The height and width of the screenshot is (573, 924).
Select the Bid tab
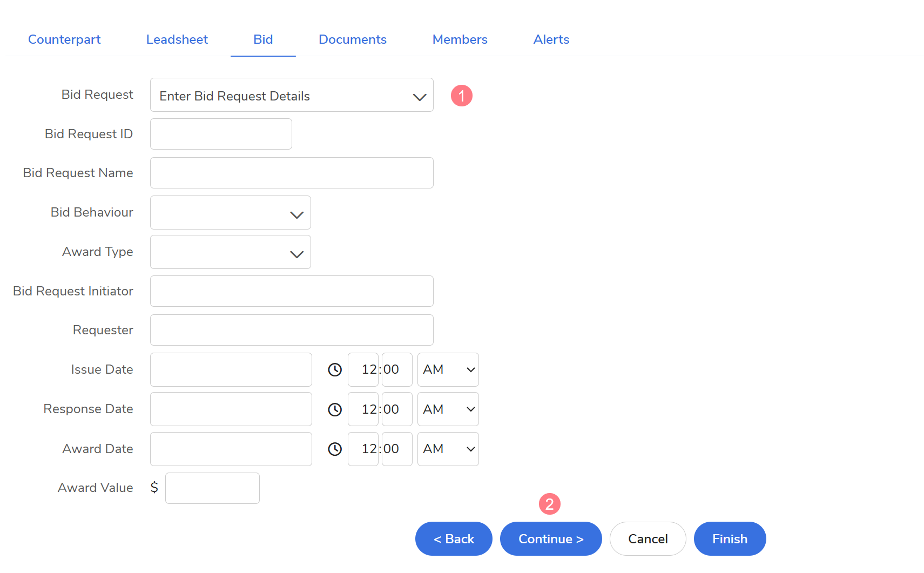tap(263, 39)
